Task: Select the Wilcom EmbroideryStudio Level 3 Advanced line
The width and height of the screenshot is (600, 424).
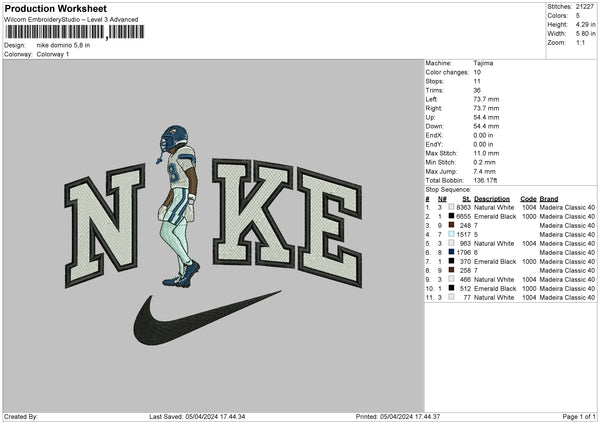Action: pyautogui.click(x=71, y=20)
